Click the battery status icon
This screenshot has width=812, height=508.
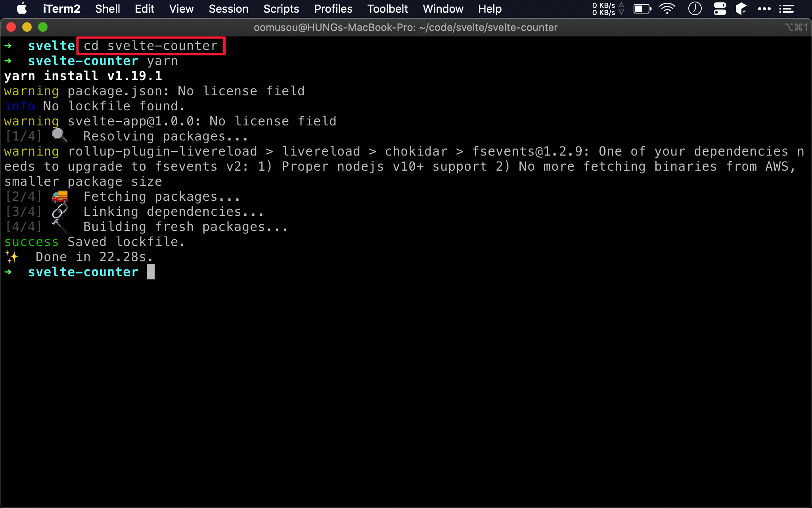click(642, 9)
